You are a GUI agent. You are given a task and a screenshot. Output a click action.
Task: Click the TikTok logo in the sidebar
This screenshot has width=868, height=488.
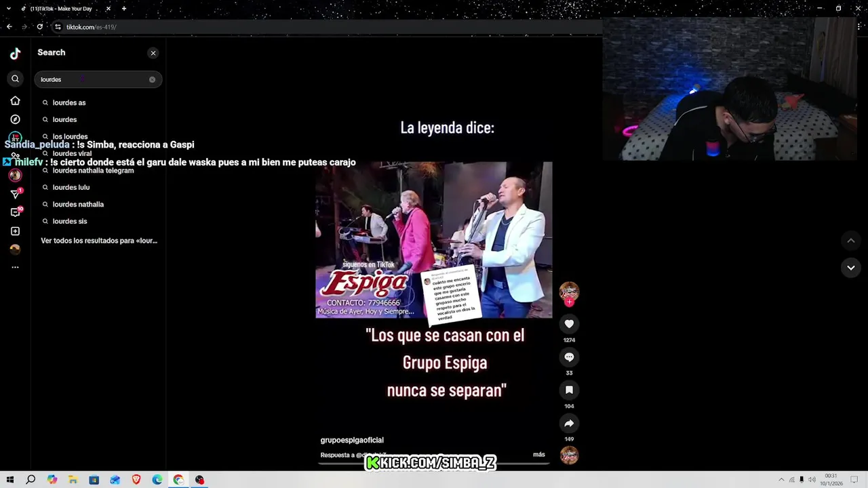15,54
